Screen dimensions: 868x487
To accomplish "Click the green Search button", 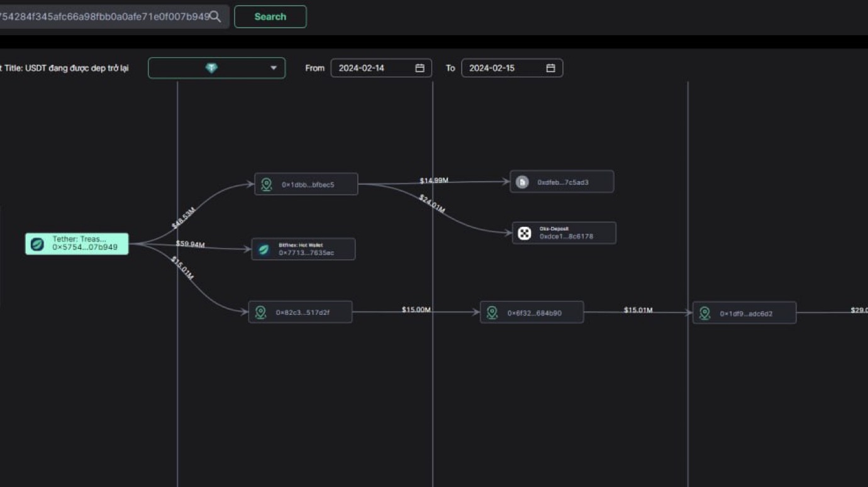I will point(270,17).
